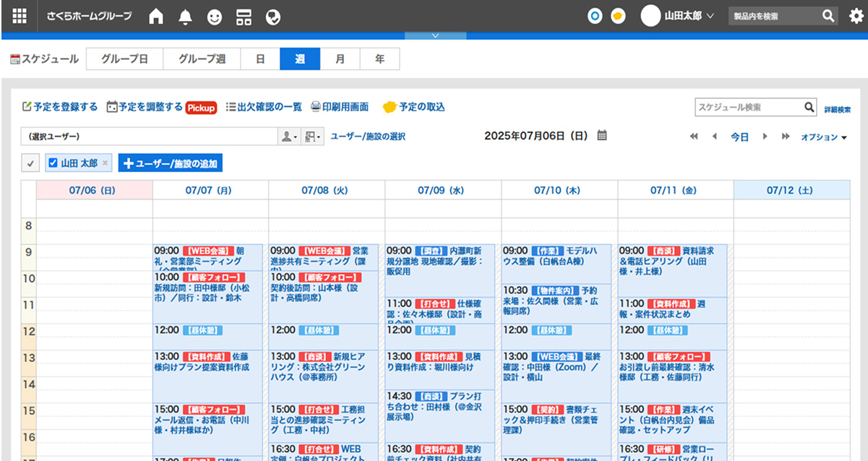This screenshot has height=461, width=868.
Task: Open the app grid launcher icon
Action: click(20, 16)
